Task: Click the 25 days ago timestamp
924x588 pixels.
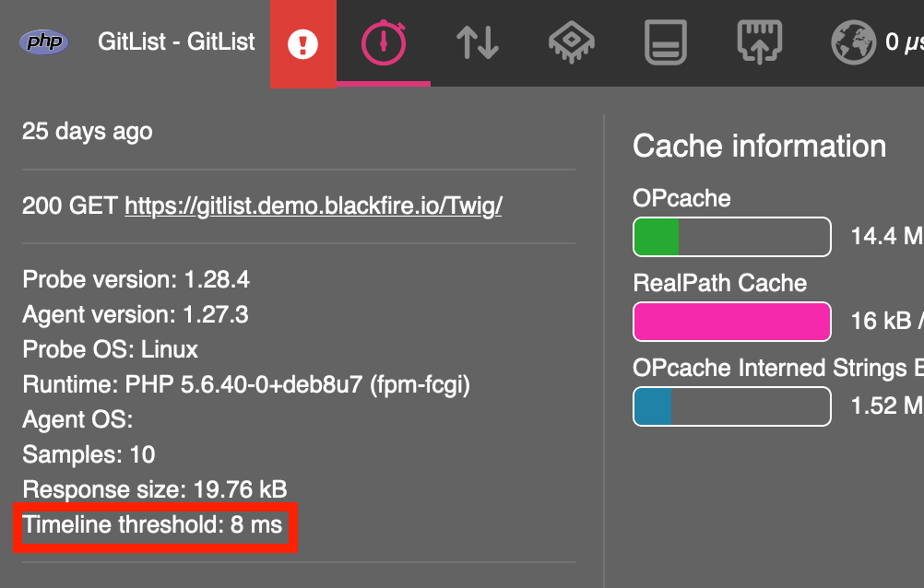Action: [x=88, y=132]
